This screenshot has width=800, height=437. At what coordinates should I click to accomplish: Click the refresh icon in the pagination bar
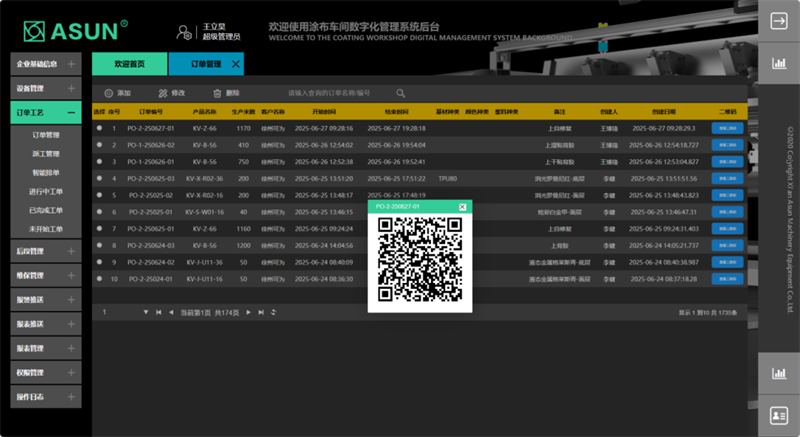pyautogui.click(x=273, y=313)
